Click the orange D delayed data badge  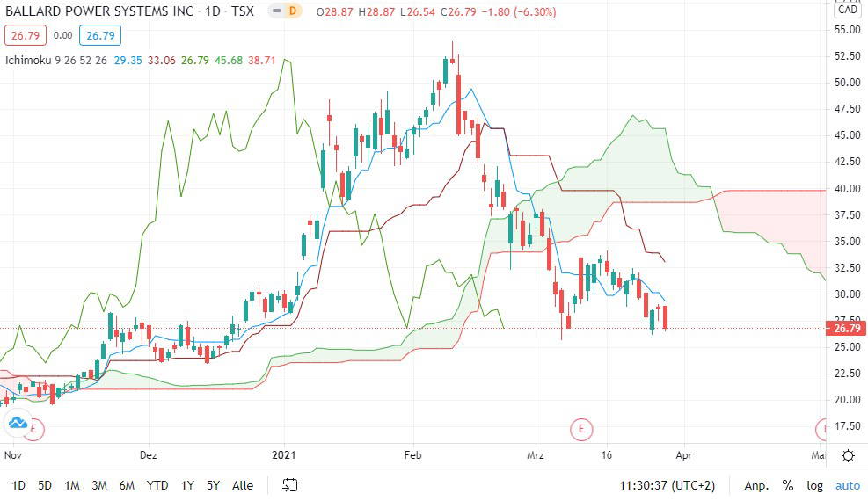coord(292,11)
